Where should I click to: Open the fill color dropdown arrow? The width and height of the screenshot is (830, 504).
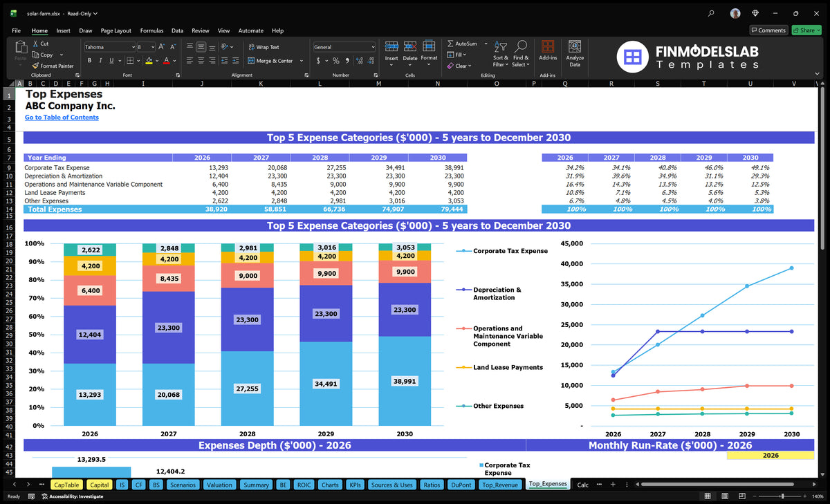coord(156,61)
